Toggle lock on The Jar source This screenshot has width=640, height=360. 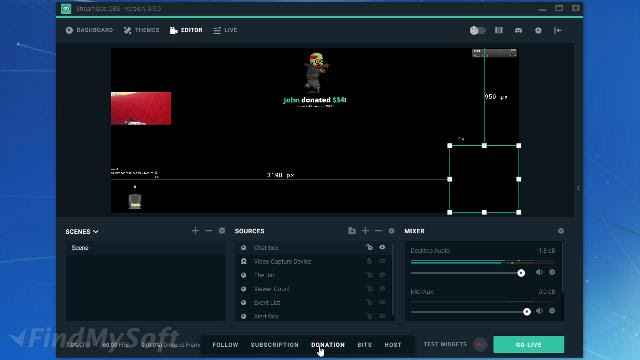(369, 275)
